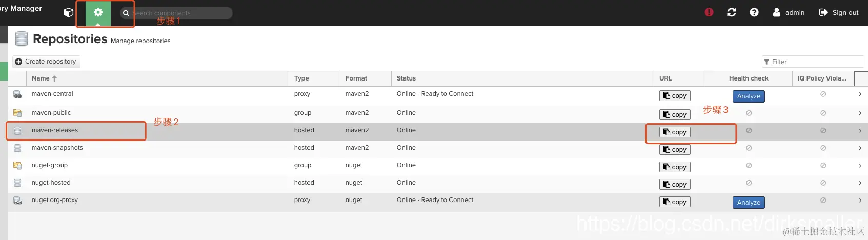Viewport: 868px width, 240px height.
Task: Select the maven-snapshots repository name
Action: click(x=57, y=148)
